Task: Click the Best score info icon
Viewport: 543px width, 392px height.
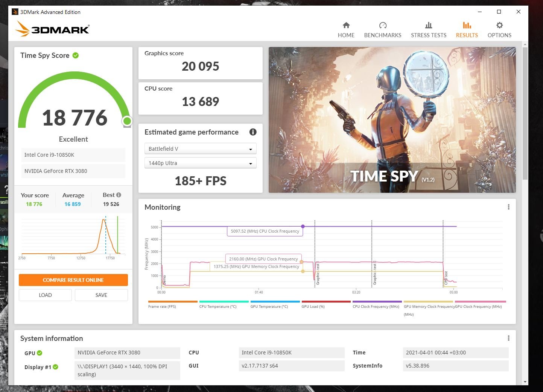Action: [119, 195]
